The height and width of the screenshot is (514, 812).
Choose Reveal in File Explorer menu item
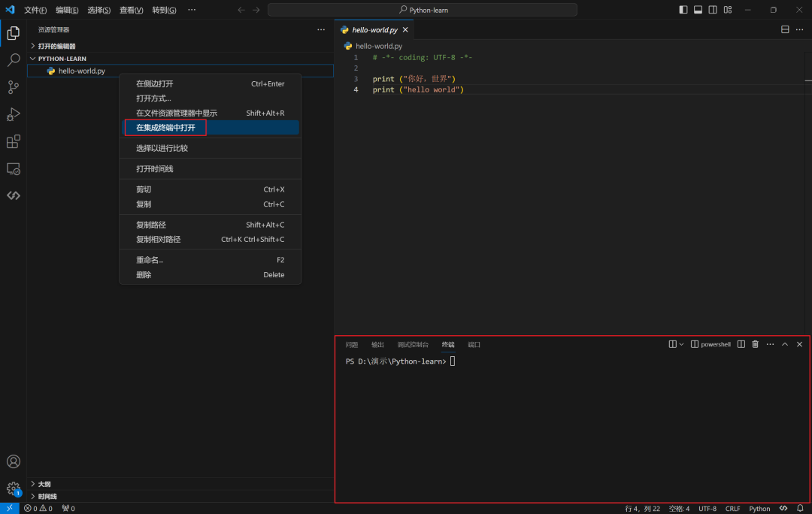click(211, 113)
